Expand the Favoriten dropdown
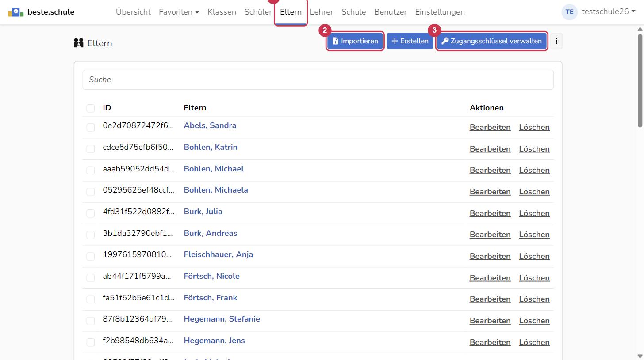 [179, 12]
